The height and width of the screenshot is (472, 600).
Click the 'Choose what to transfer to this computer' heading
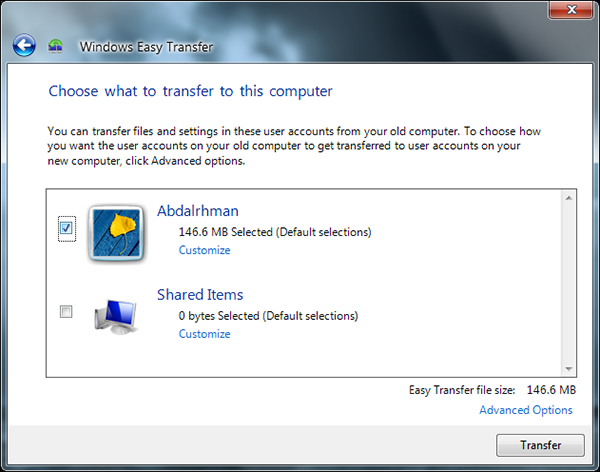point(190,91)
